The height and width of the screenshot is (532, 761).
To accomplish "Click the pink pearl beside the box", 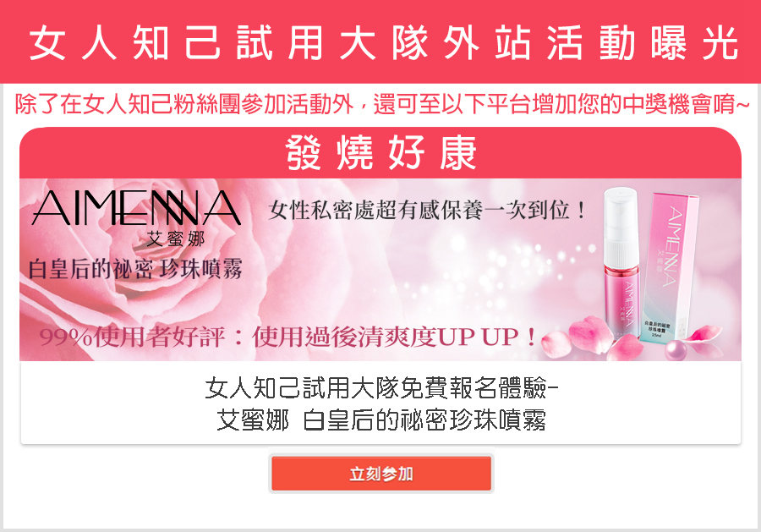I will coord(675,349).
